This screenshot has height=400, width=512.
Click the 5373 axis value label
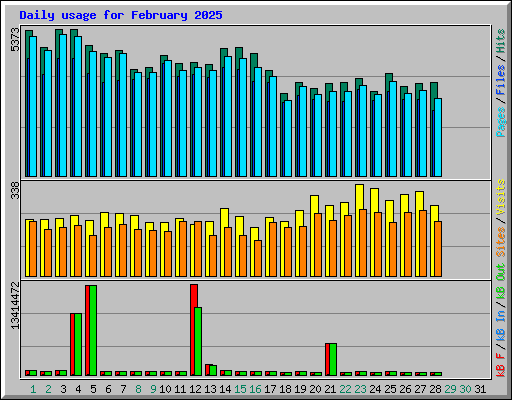point(15,40)
